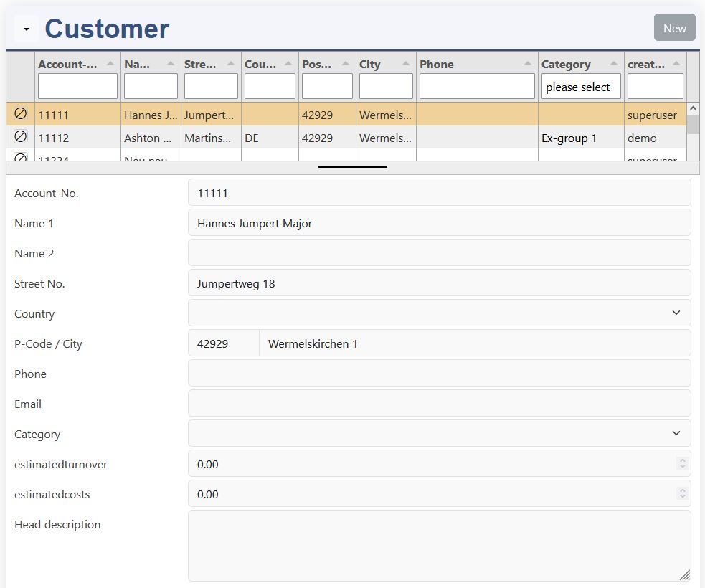Image resolution: width=705 pixels, height=588 pixels.
Task: Open the small dropdown beside the Customer title
Action: coord(26,27)
